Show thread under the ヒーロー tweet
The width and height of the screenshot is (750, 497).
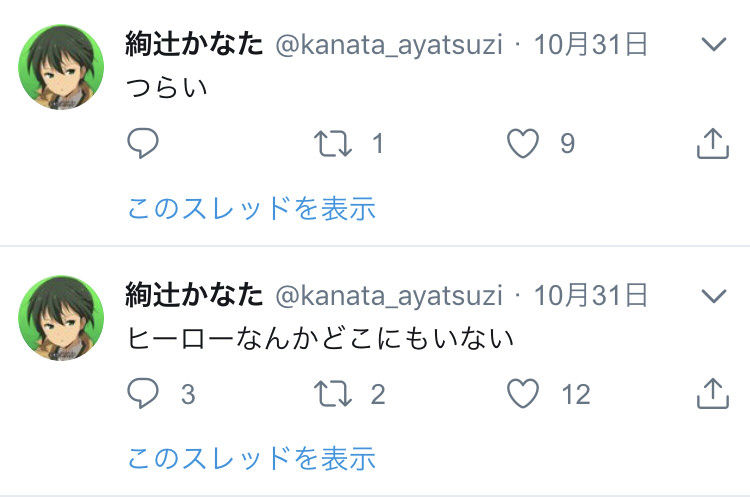252,458
